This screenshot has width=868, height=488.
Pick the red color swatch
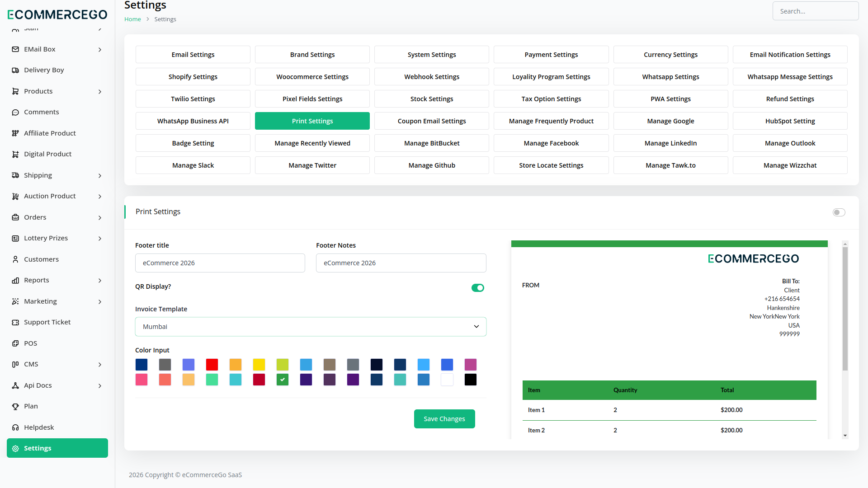[212, 365]
